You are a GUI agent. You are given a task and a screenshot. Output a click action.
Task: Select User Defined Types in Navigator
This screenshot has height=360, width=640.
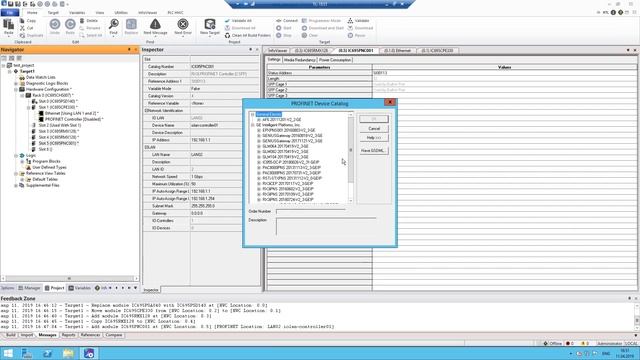(x=49, y=167)
